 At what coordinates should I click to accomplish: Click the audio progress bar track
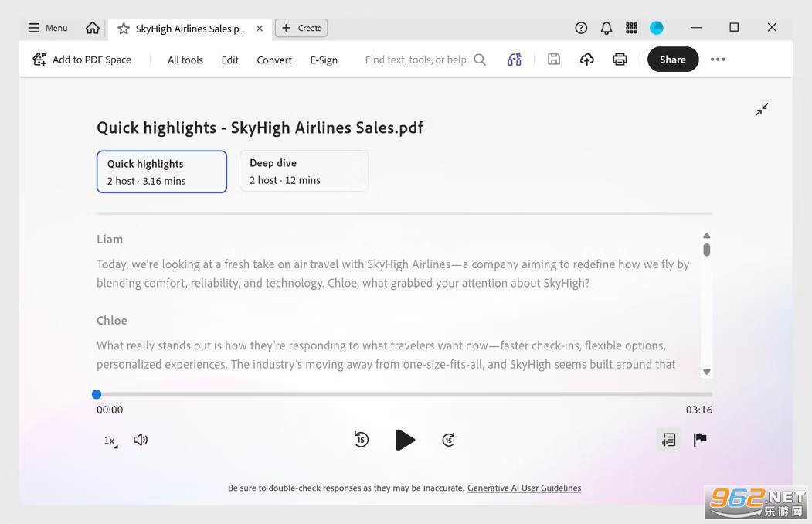(404, 395)
